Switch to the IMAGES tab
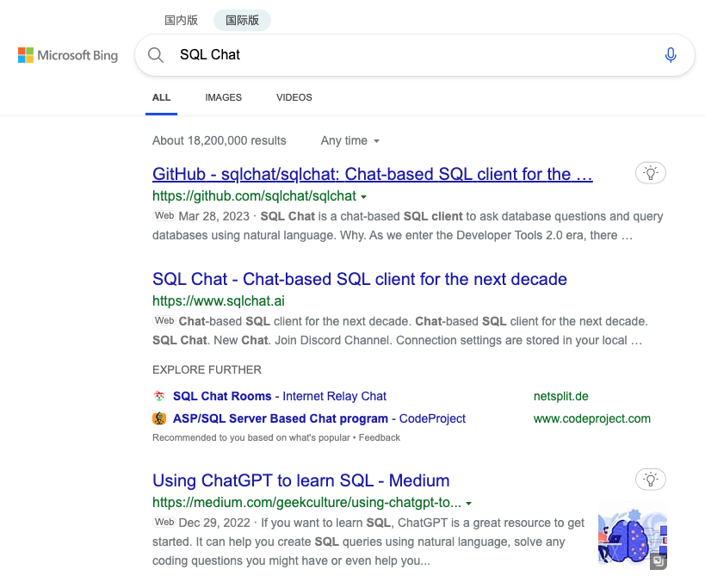Screen dimensions: 705x588 coord(224,97)
